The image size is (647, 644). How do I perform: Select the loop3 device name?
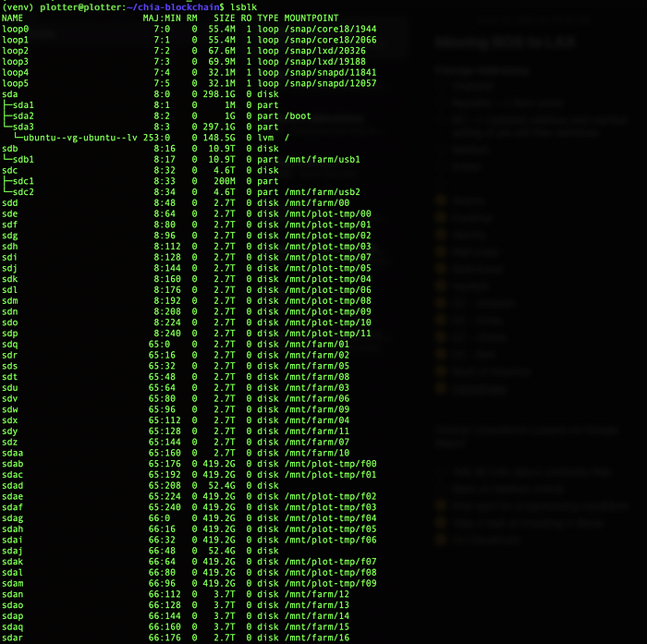(x=16, y=62)
